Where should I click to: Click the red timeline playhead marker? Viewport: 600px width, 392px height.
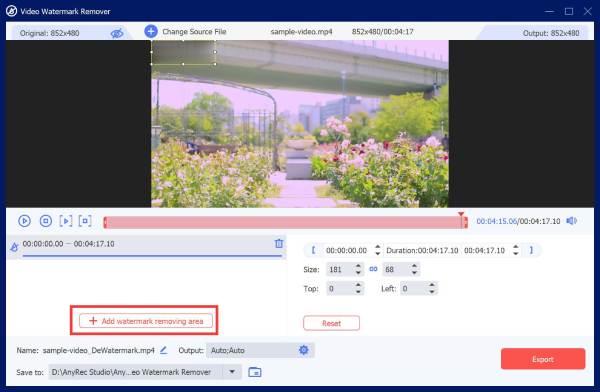point(461,215)
